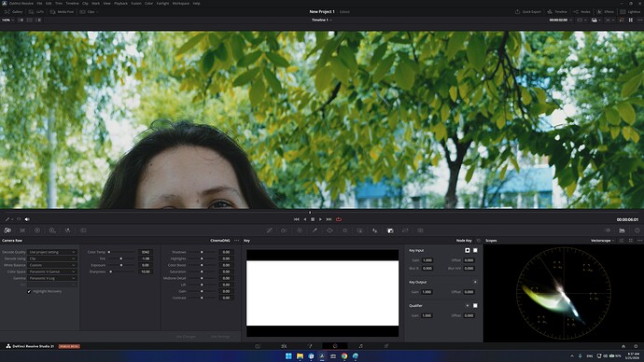Viewport: 644px width, 362px height.
Task: Open the Edit menu
Action: 49,4
